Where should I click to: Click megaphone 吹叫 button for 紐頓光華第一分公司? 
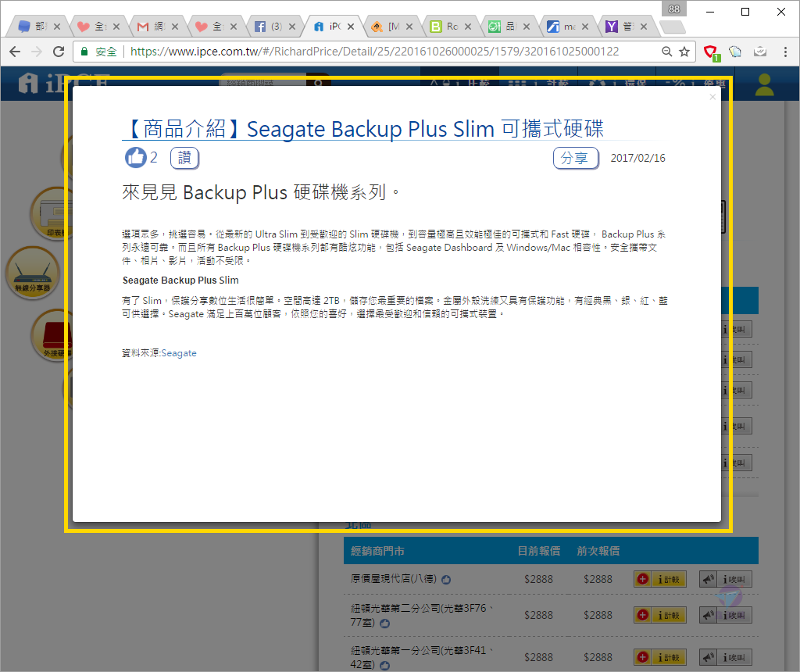click(x=725, y=657)
